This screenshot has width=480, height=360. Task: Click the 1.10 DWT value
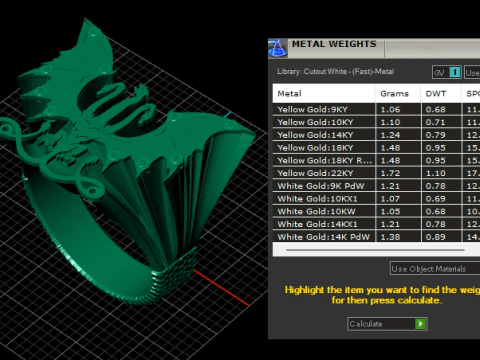pyautogui.click(x=435, y=173)
